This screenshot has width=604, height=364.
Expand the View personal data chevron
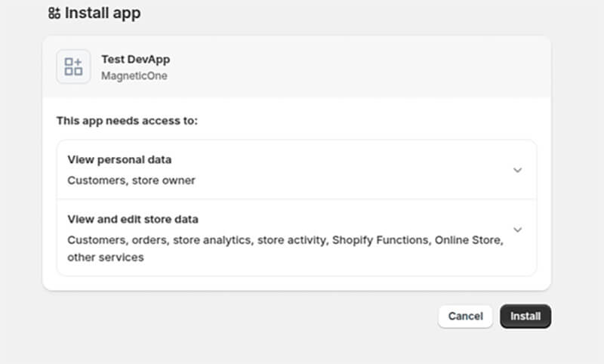pyautogui.click(x=517, y=170)
